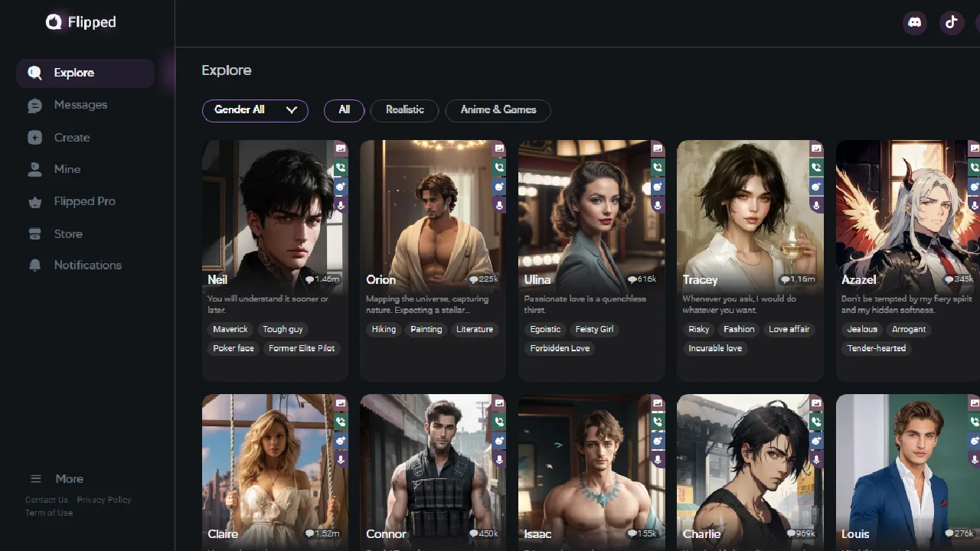
Task: Open the Privacy Policy link
Action: click(104, 499)
